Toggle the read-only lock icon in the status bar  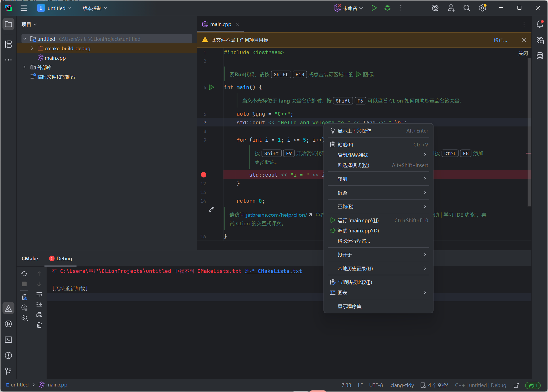pos(516,385)
